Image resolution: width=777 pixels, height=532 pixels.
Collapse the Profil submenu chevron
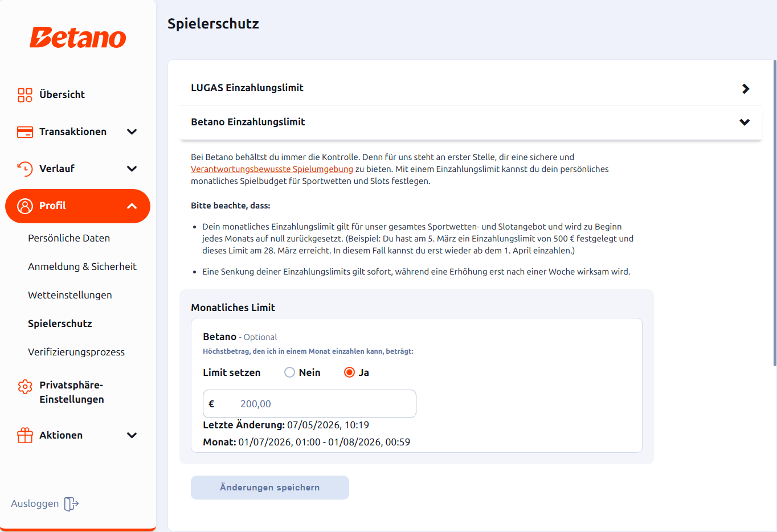(132, 206)
